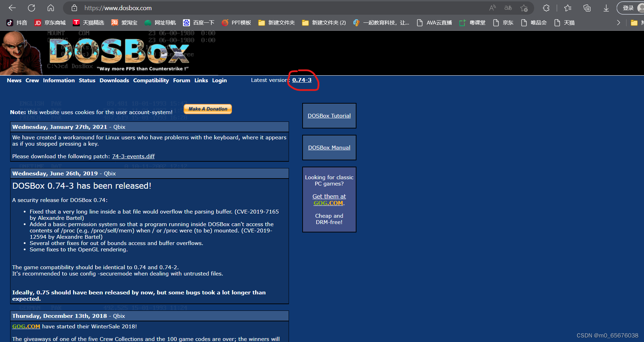Viewport: 644px width, 342px height.
Task: Click the Make A Donation button
Action: 208,109
